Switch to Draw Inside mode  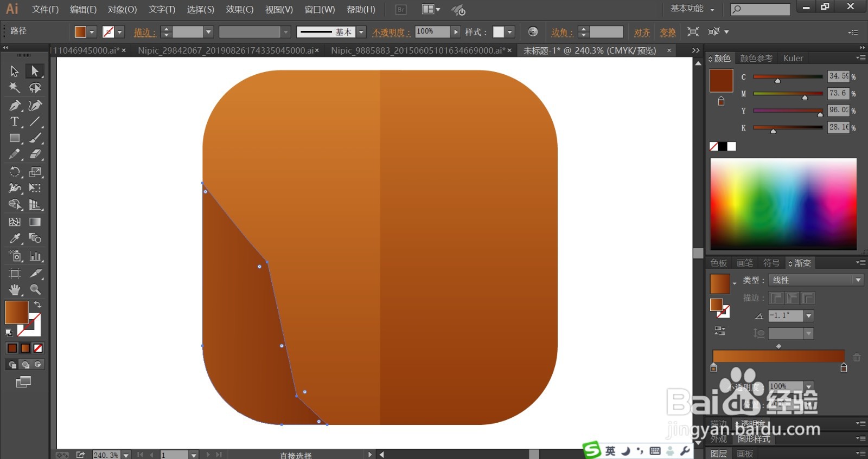click(38, 365)
